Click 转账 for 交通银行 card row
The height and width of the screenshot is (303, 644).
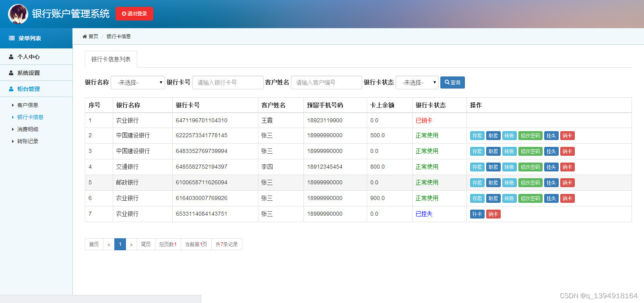[x=510, y=167]
